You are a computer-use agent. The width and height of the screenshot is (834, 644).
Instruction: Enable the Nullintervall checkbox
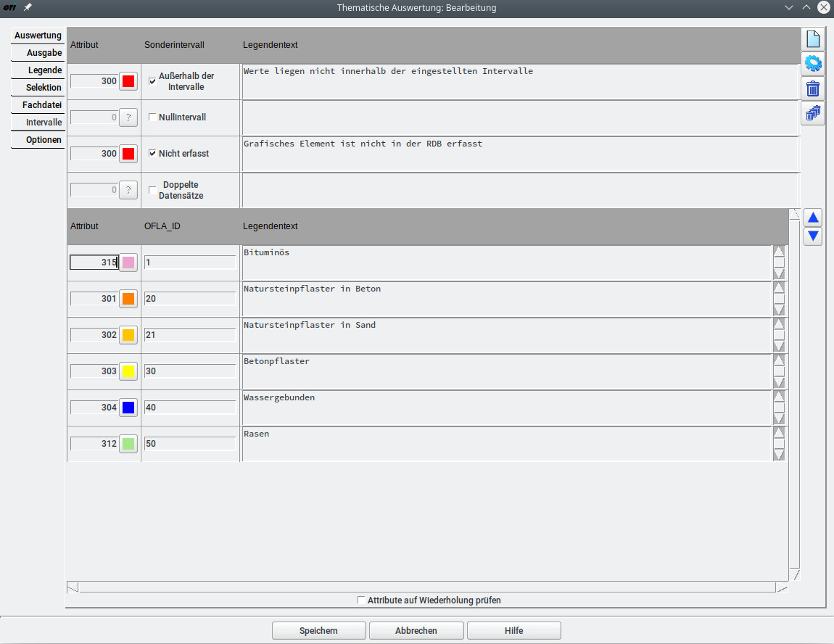click(152, 117)
